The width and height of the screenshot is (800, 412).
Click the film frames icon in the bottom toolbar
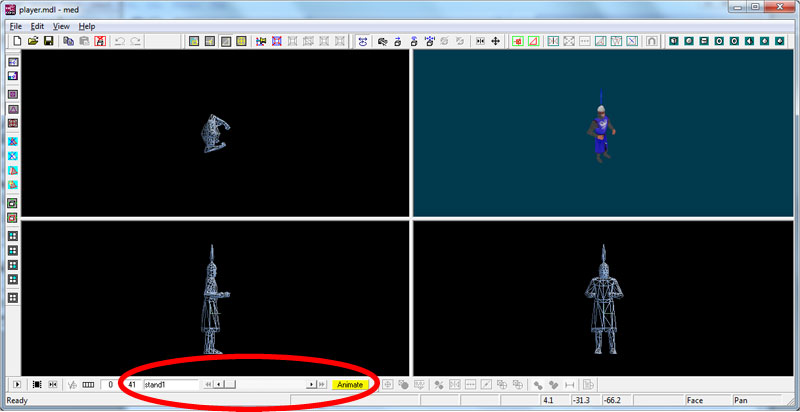[x=37, y=384]
